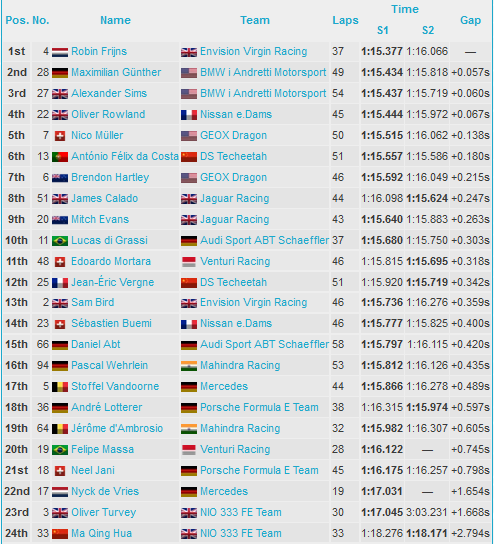Click the Name column header

click(116, 20)
